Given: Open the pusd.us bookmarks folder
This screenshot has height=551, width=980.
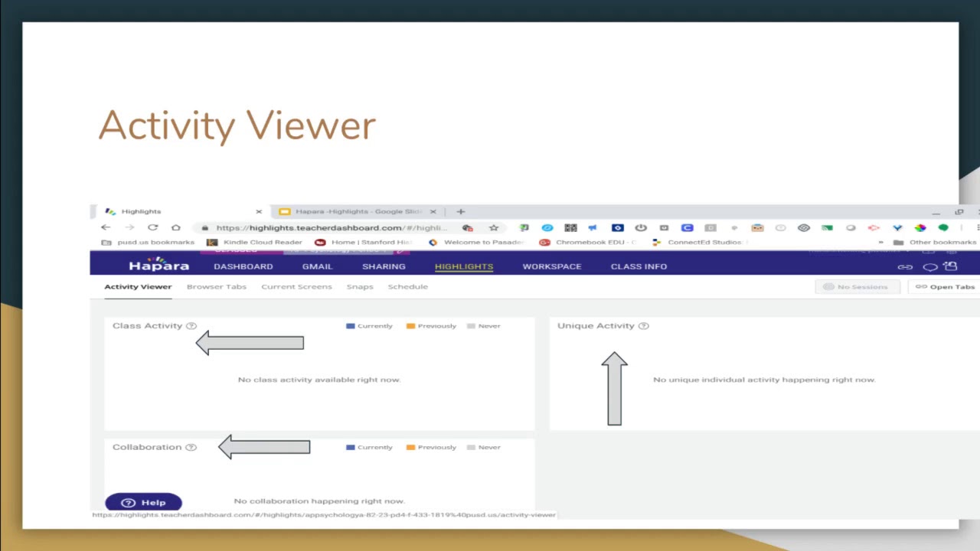Looking at the screenshot, I should 149,243.
